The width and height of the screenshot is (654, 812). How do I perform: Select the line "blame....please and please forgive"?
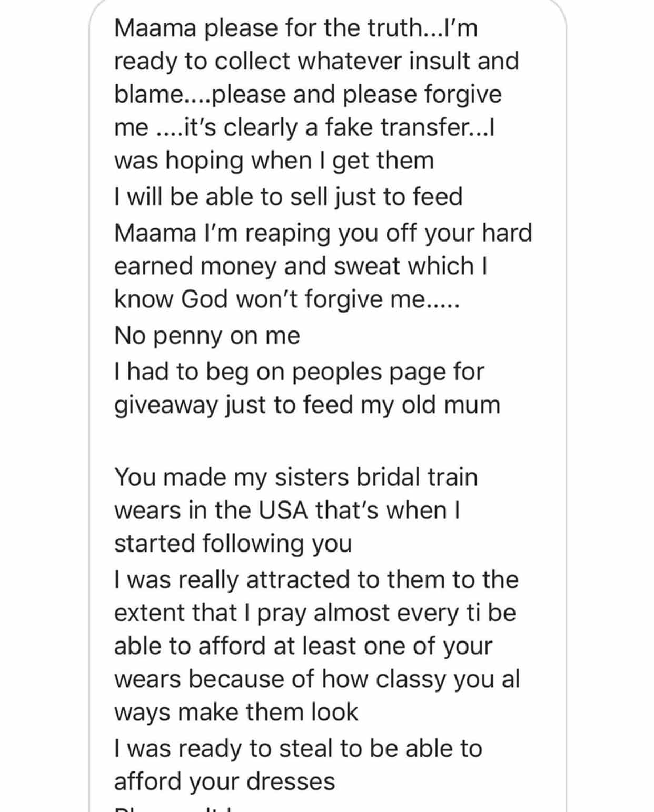pos(308,95)
